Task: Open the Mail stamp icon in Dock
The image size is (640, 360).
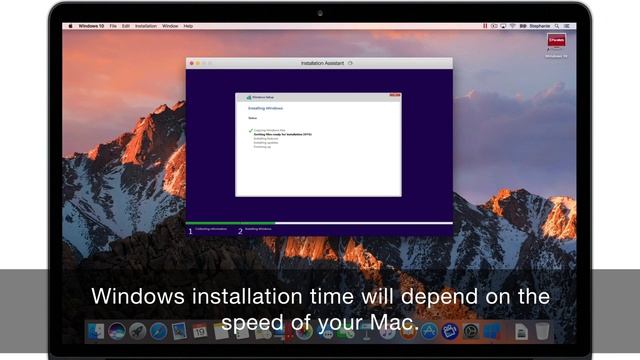Action: [179, 331]
